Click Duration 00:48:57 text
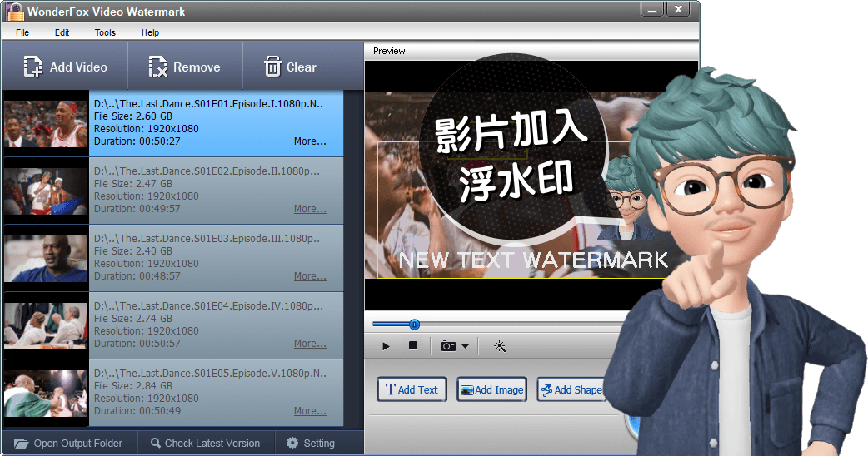868x456 pixels. click(137, 276)
